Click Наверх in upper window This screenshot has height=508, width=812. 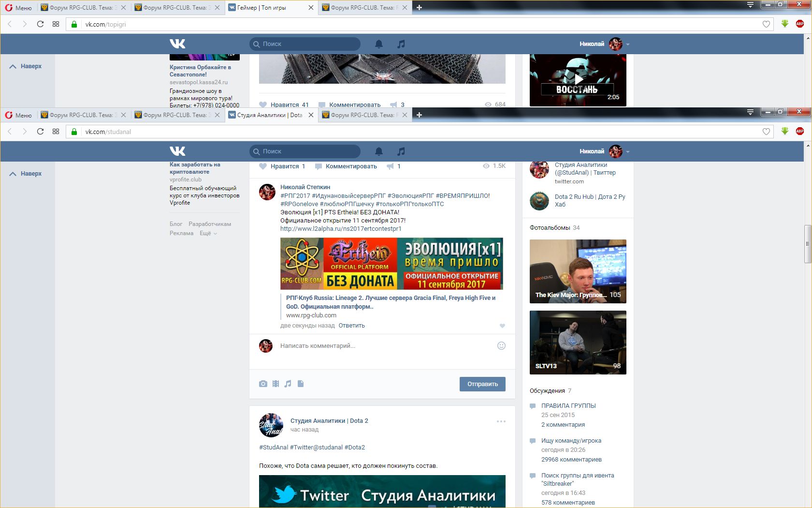point(26,66)
